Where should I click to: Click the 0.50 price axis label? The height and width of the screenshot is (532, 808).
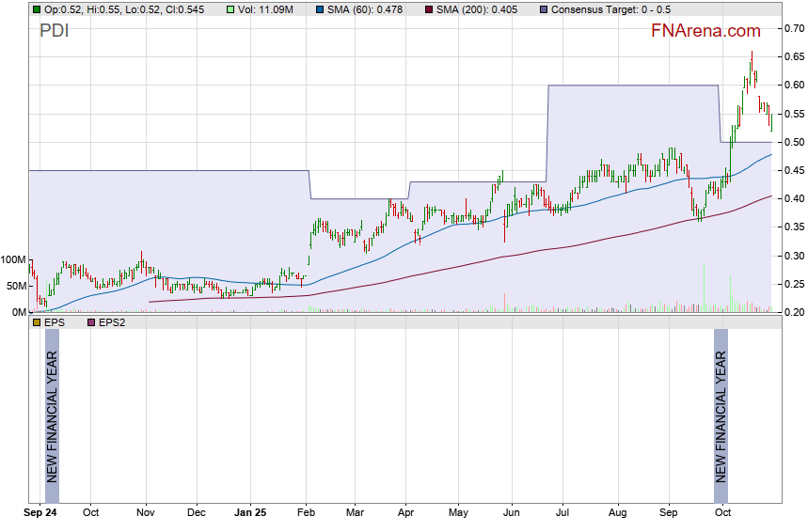click(794, 142)
